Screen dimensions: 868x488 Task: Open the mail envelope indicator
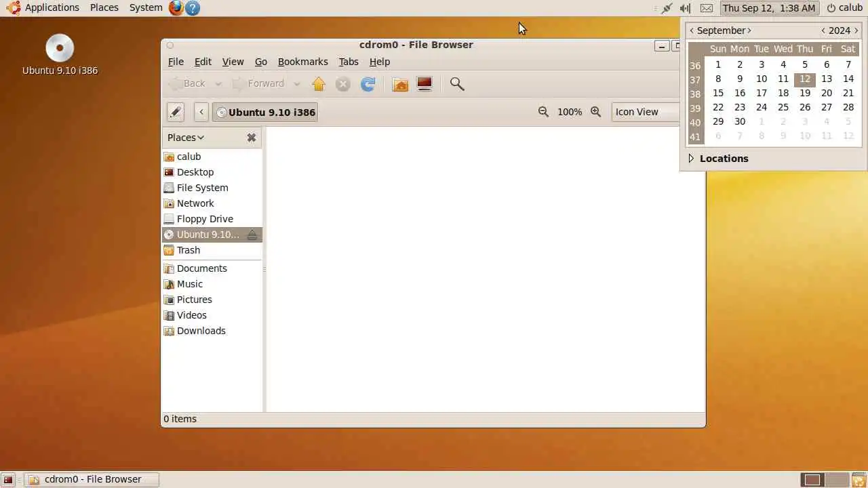coord(707,8)
